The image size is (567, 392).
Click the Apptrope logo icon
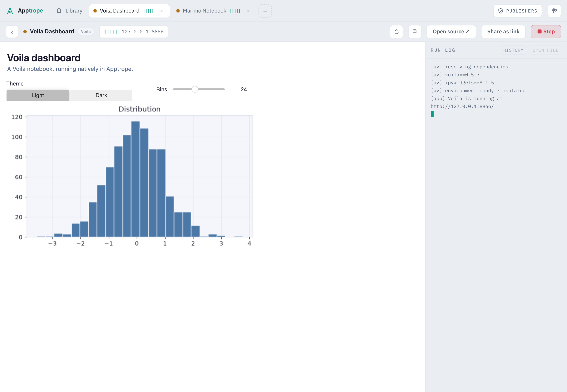tap(10, 11)
